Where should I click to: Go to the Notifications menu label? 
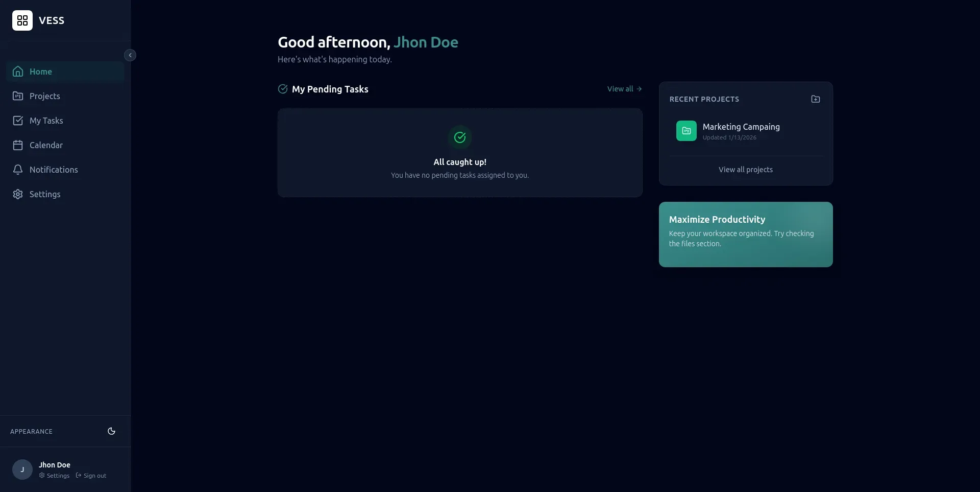tap(54, 170)
